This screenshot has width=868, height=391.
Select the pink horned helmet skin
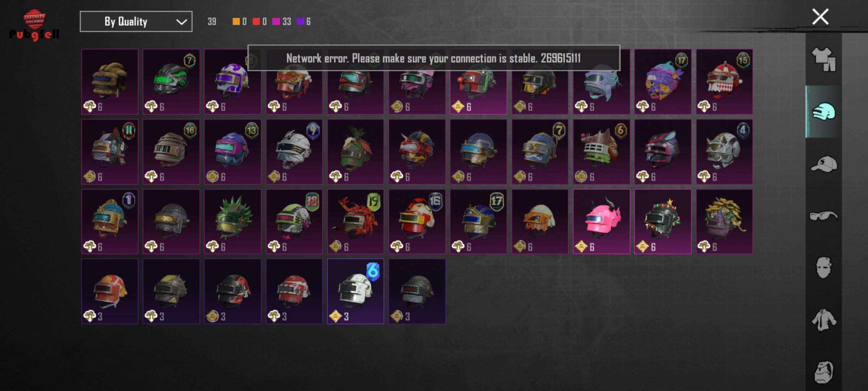click(601, 222)
